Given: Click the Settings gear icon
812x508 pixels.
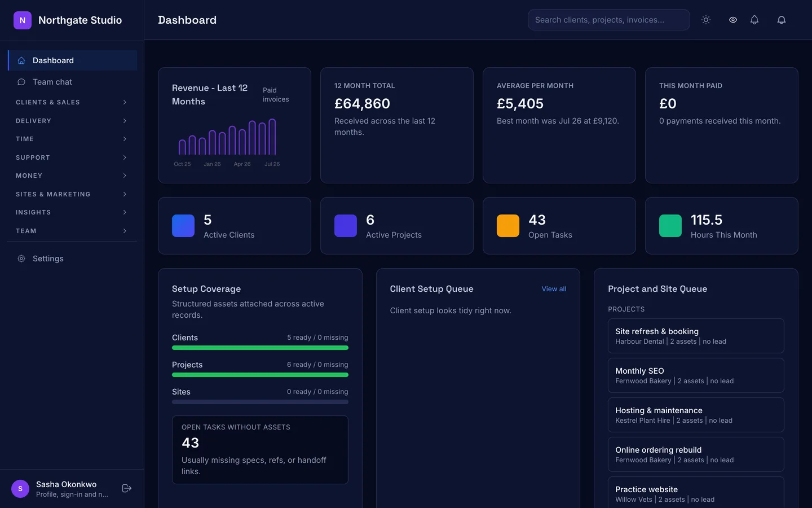Looking at the screenshot, I should click(21, 259).
